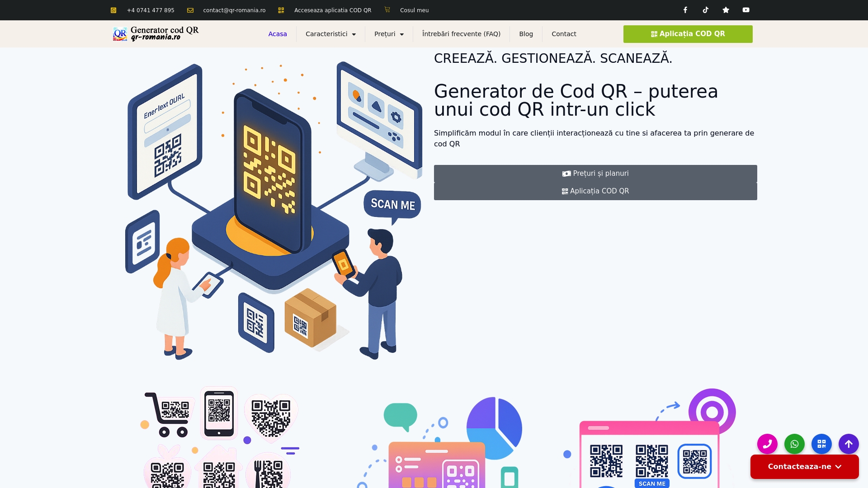Screen dimensions: 868x488
Task: Open Cosul meu cart icon
Action: pyautogui.click(x=387, y=9)
